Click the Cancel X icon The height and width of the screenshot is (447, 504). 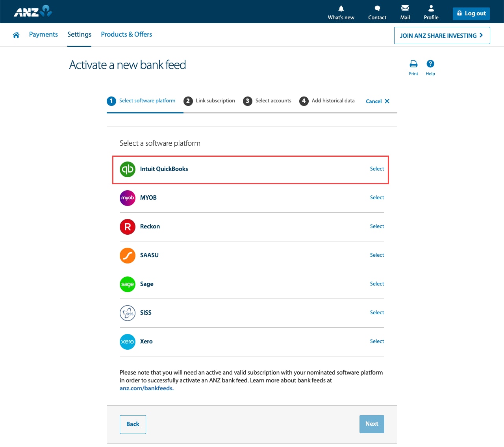click(387, 101)
